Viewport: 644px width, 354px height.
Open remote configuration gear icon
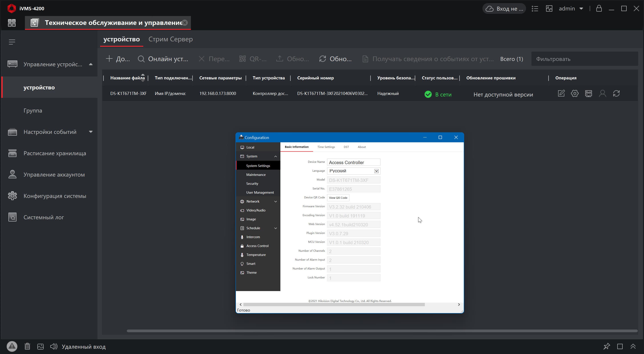coord(575,93)
